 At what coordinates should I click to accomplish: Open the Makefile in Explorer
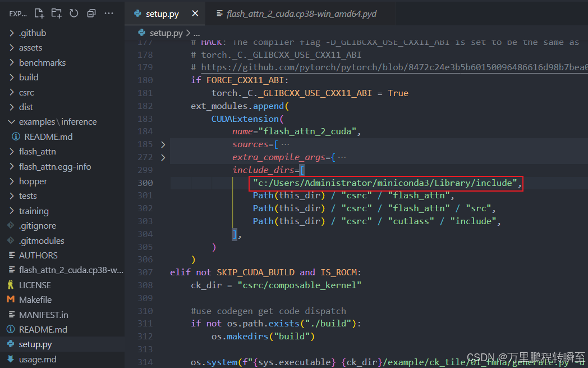coord(62,299)
